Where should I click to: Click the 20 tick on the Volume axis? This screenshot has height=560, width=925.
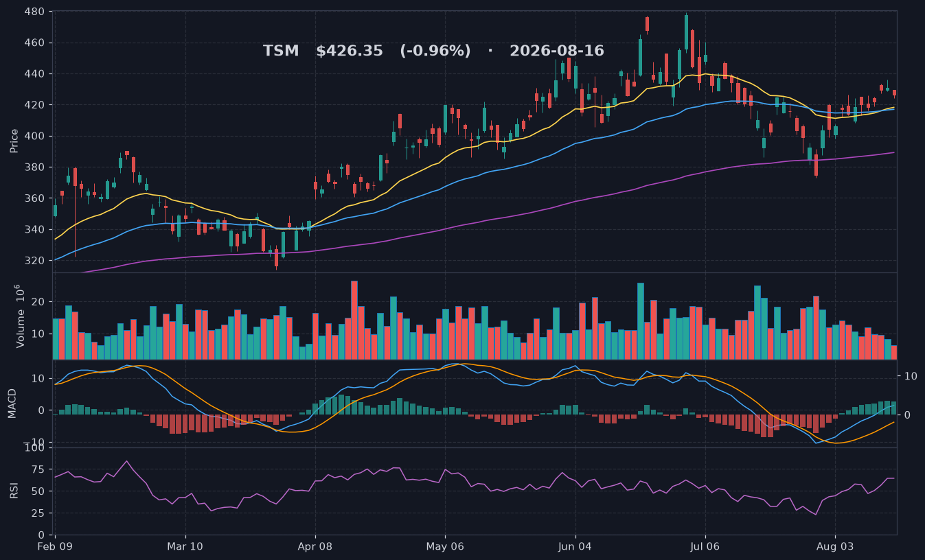point(38,302)
